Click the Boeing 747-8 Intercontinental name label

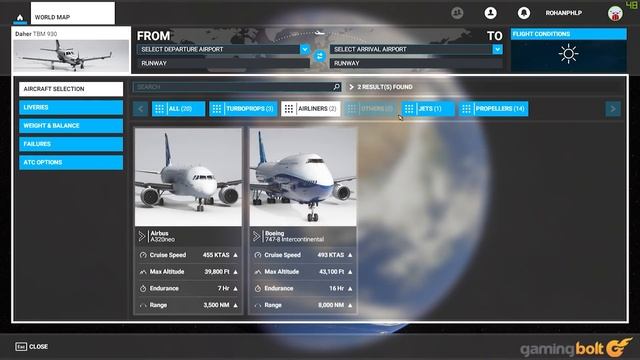point(294,236)
